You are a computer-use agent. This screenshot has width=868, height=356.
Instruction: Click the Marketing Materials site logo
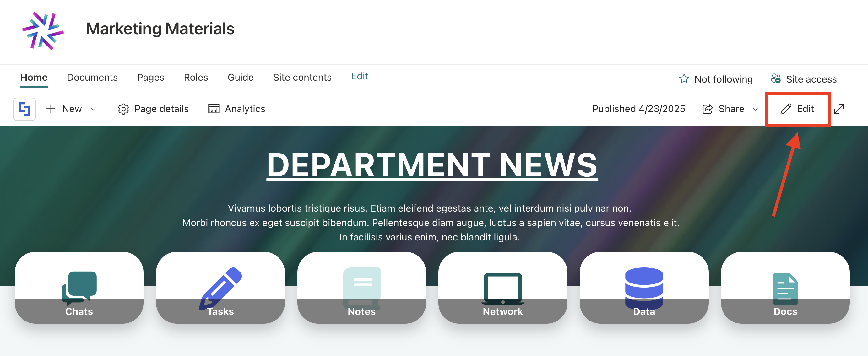point(43,31)
